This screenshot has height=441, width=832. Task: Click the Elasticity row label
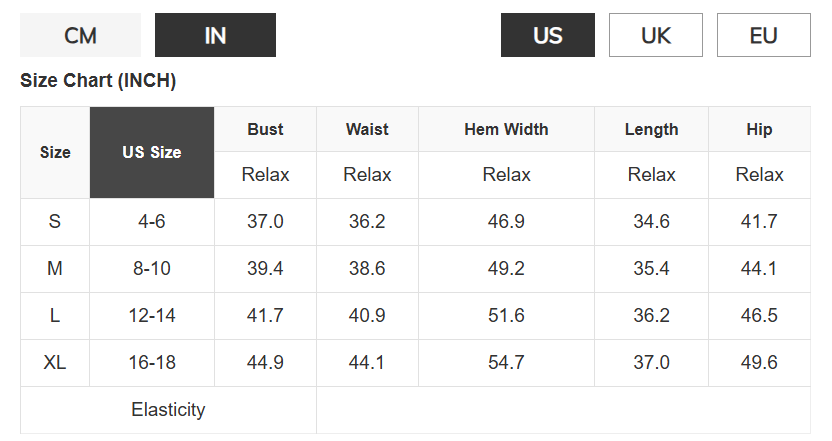[168, 410]
